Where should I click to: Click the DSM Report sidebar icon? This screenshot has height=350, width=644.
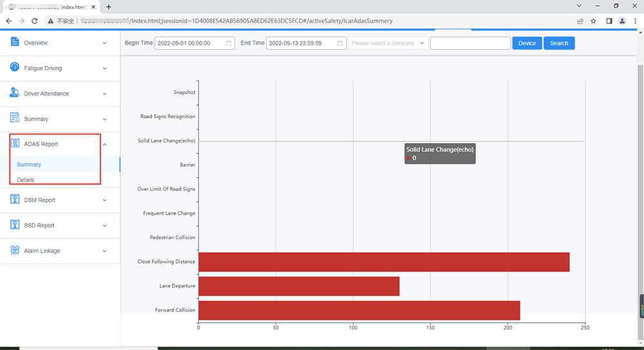pos(15,199)
